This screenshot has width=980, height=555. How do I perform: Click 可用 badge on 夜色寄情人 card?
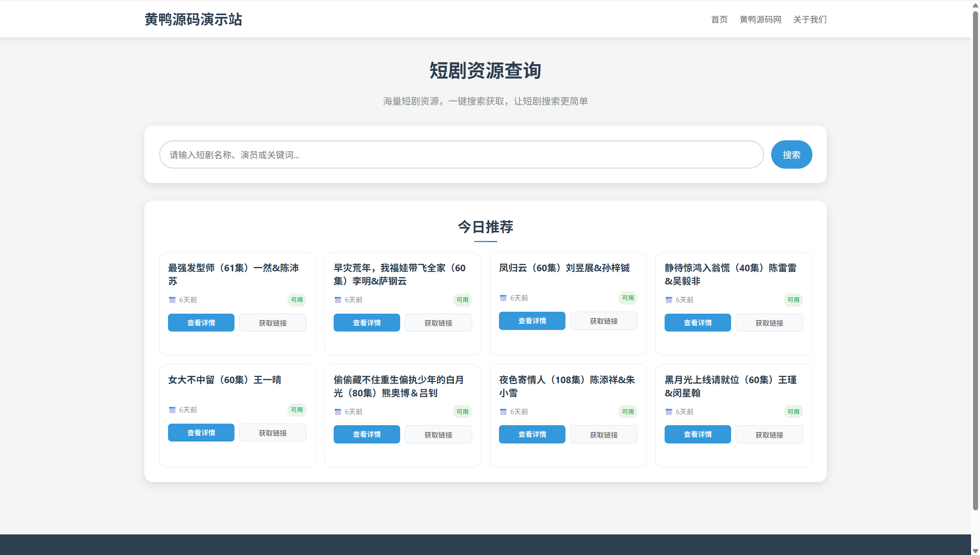pos(628,412)
